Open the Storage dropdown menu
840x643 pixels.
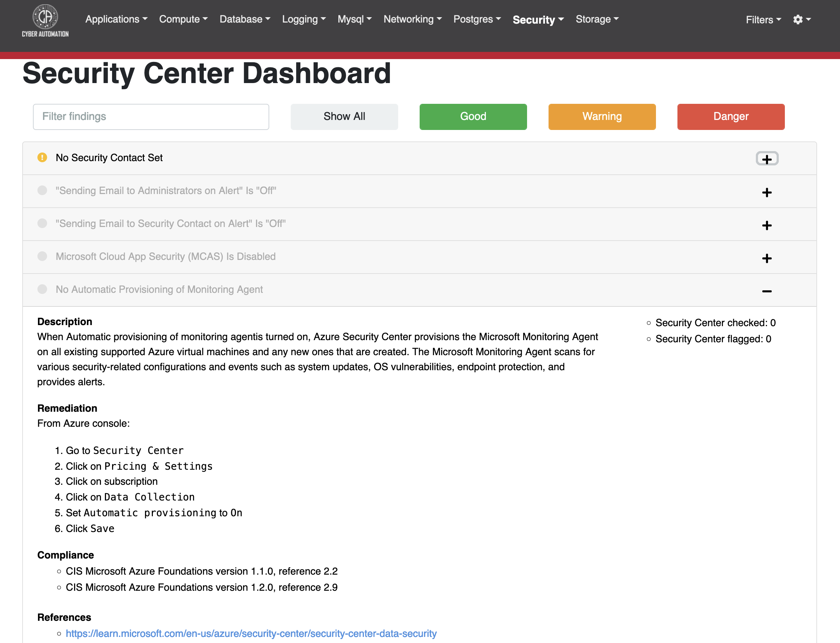pyautogui.click(x=597, y=19)
